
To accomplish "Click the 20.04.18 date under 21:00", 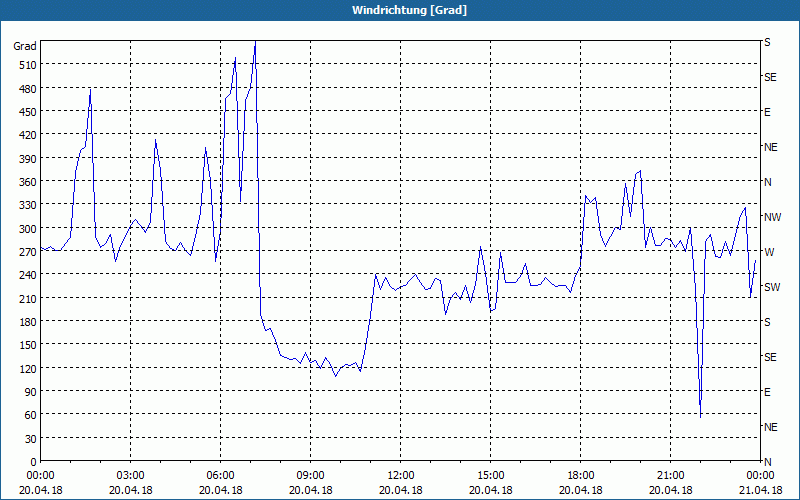I will pyautogui.click(x=670, y=490).
